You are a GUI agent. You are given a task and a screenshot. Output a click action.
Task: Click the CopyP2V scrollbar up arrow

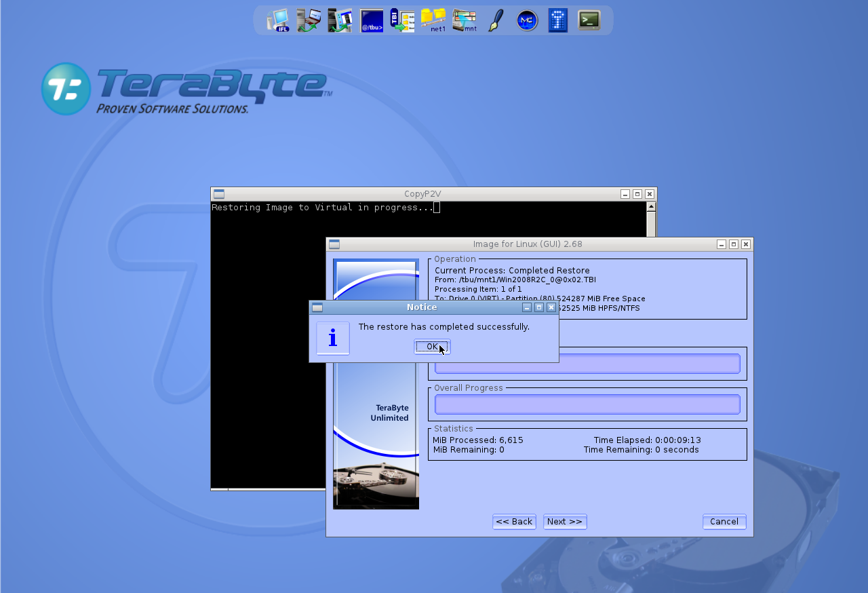651,207
